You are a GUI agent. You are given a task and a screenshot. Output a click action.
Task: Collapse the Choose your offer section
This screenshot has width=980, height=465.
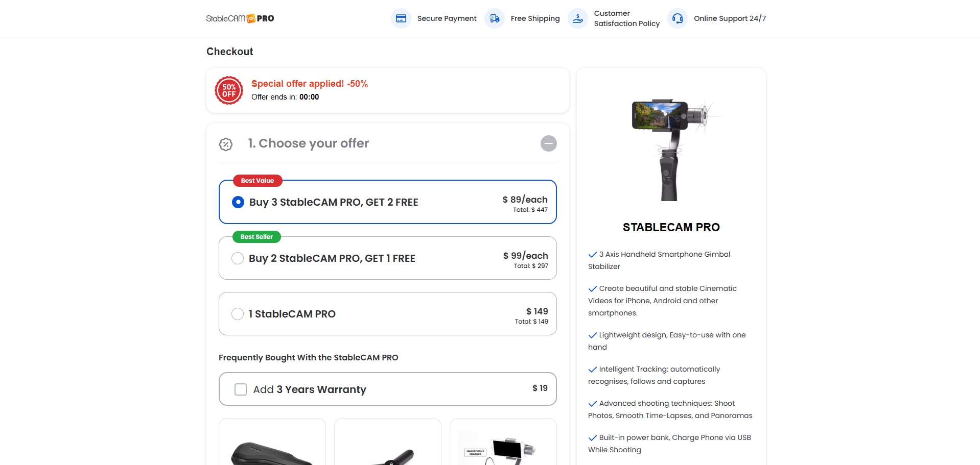(548, 143)
